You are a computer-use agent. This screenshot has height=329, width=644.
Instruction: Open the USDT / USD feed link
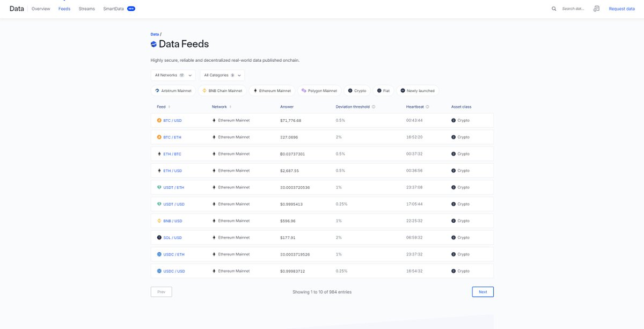[x=174, y=204]
